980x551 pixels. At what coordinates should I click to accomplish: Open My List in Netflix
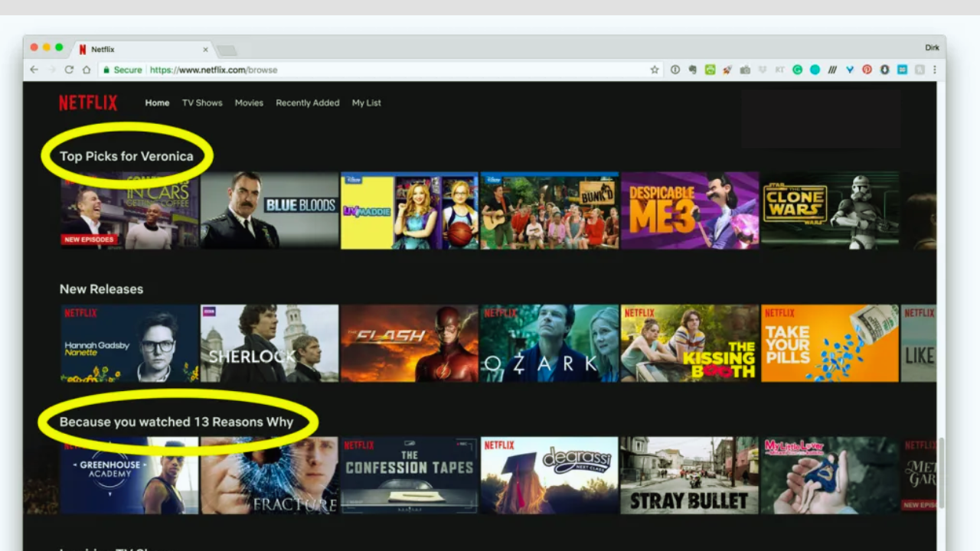[x=367, y=103]
